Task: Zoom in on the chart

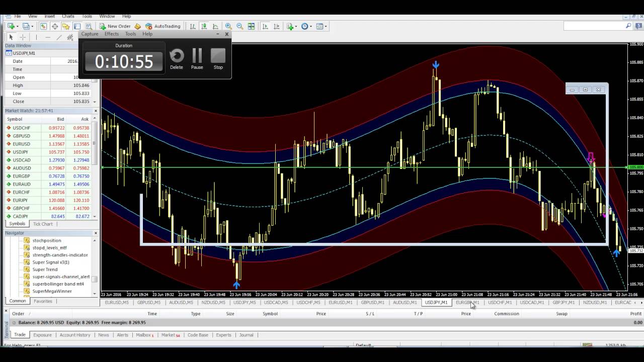Action: point(228,26)
